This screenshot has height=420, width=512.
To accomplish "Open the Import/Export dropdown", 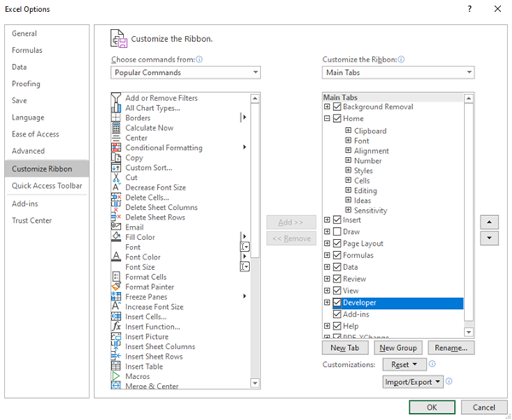I will pyautogui.click(x=413, y=382).
